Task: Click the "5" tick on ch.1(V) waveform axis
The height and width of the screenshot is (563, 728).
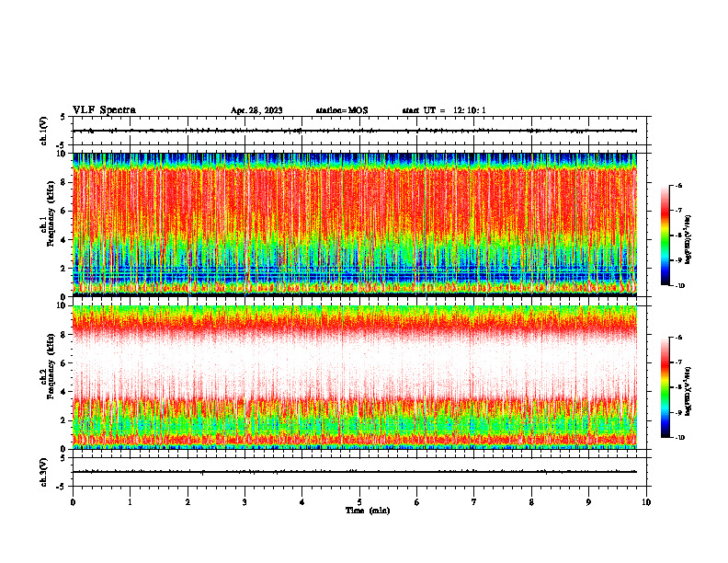Action: [63, 117]
